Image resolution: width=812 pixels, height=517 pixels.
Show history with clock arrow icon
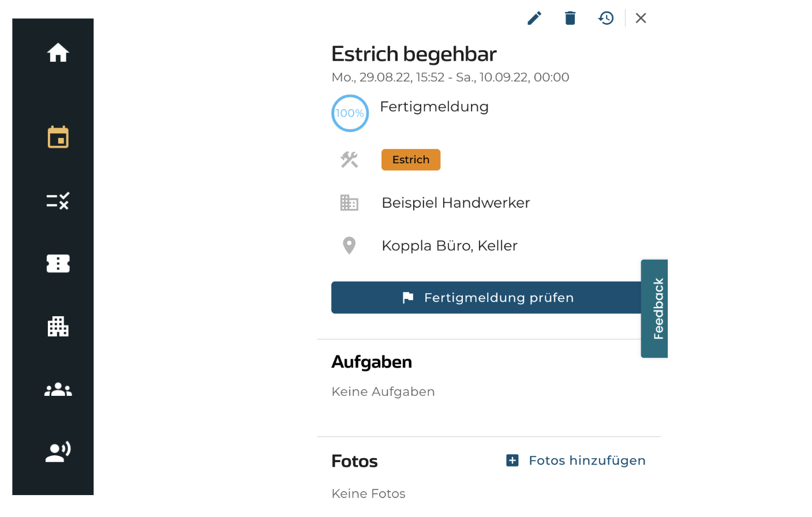tap(606, 18)
